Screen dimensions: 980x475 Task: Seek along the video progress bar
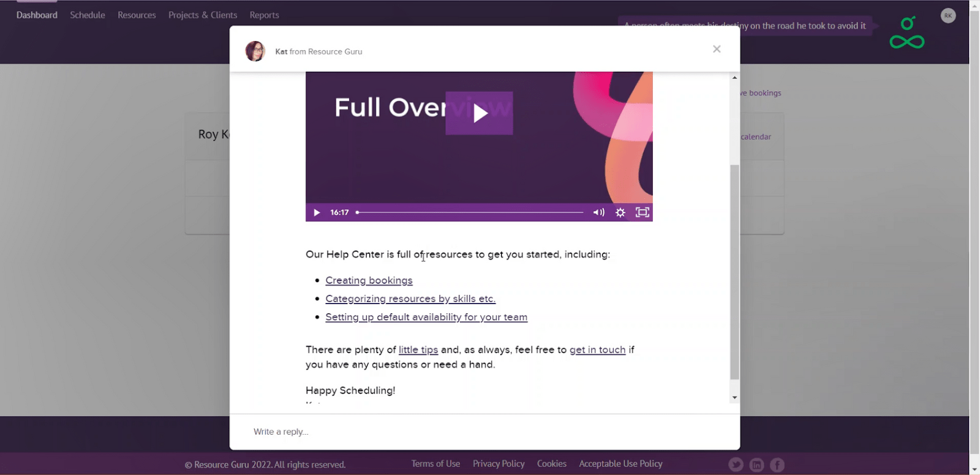point(470,212)
